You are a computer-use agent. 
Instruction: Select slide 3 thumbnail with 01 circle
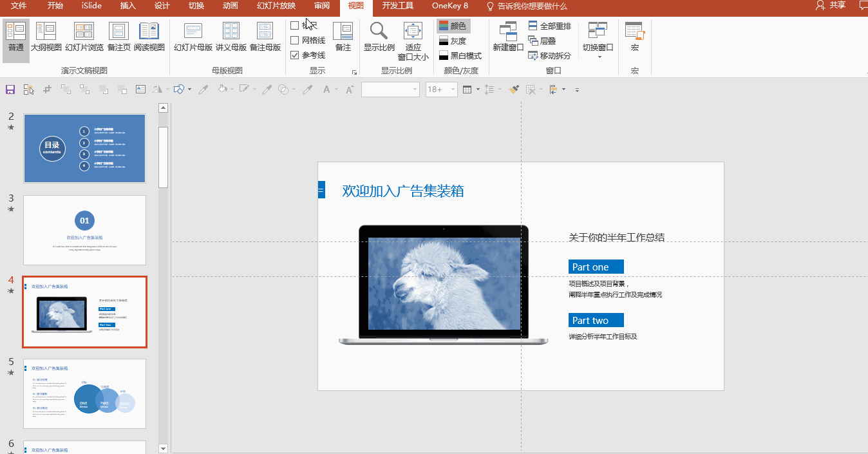pos(84,230)
